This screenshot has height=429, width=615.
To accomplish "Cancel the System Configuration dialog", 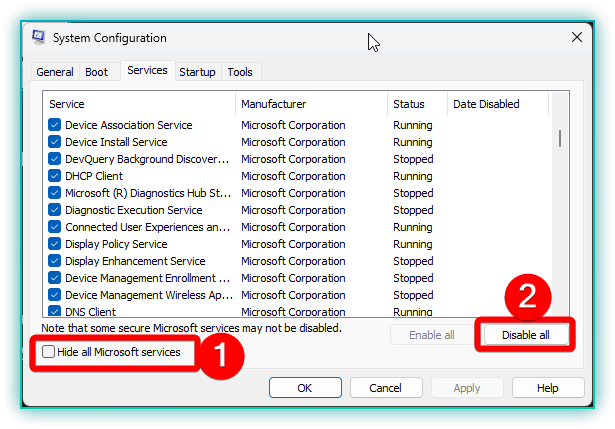I will (x=385, y=388).
